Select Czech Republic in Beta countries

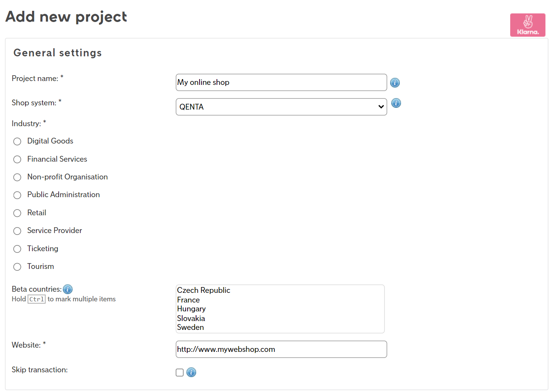click(203, 290)
